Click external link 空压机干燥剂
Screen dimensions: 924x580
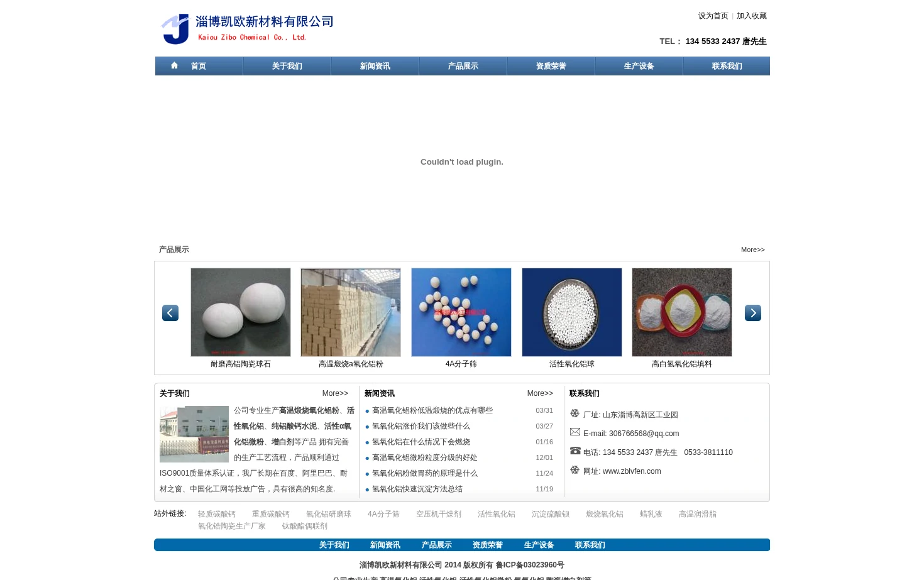[439, 514]
